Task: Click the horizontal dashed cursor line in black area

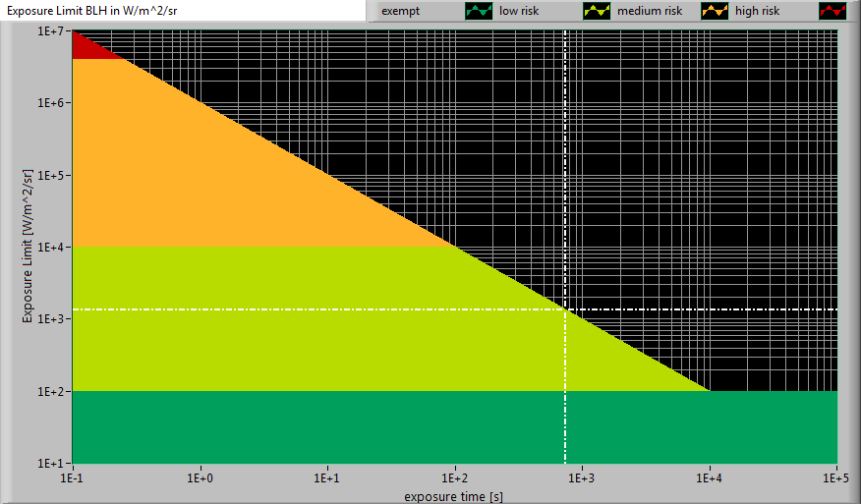Action: coord(708,310)
